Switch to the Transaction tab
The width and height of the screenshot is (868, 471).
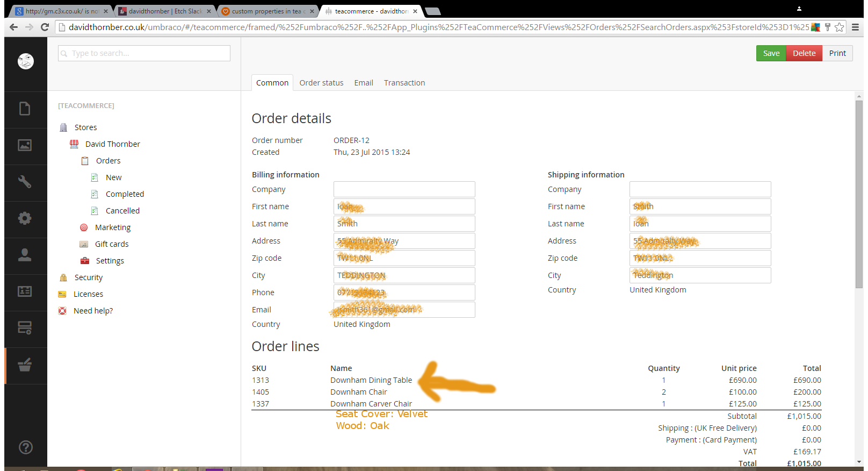click(404, 83)
